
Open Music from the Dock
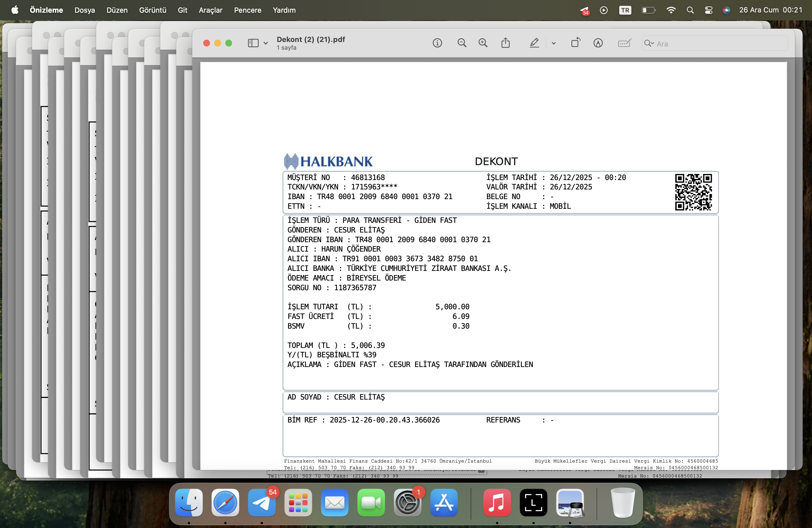tap(497, 502)
